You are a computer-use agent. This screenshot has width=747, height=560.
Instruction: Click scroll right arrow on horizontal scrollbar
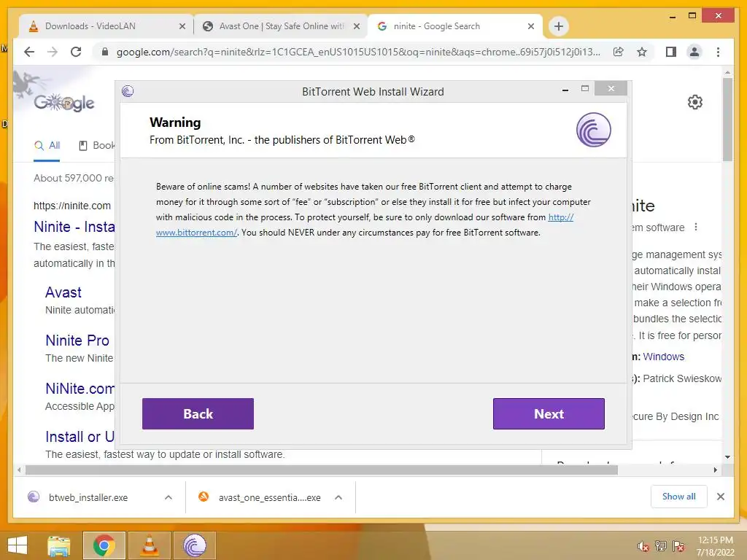coord(715,470)
